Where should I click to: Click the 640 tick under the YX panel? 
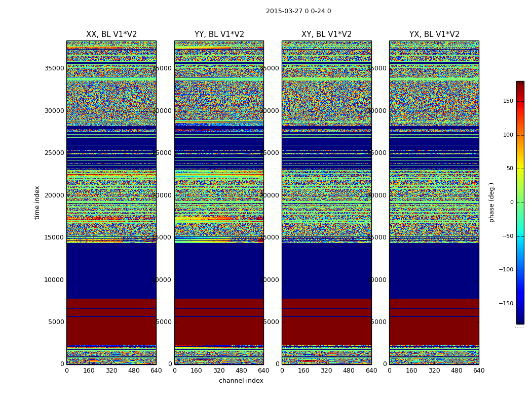(479, 371)
